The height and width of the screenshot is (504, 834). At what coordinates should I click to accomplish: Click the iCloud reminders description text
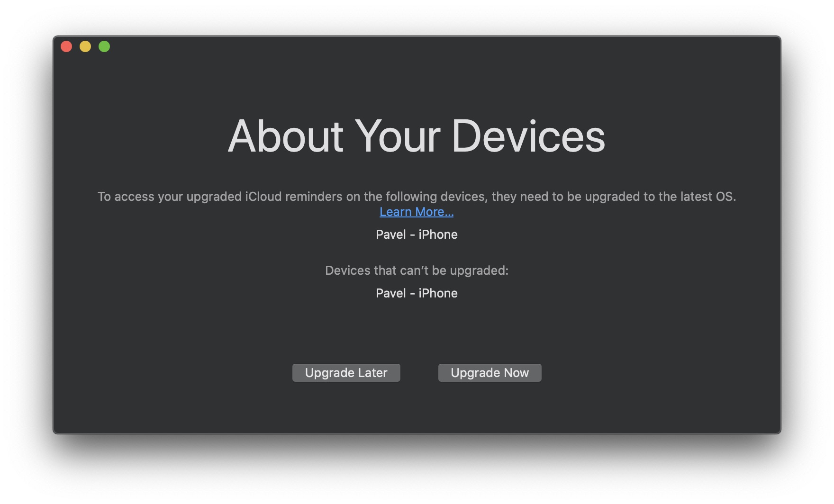417,197
